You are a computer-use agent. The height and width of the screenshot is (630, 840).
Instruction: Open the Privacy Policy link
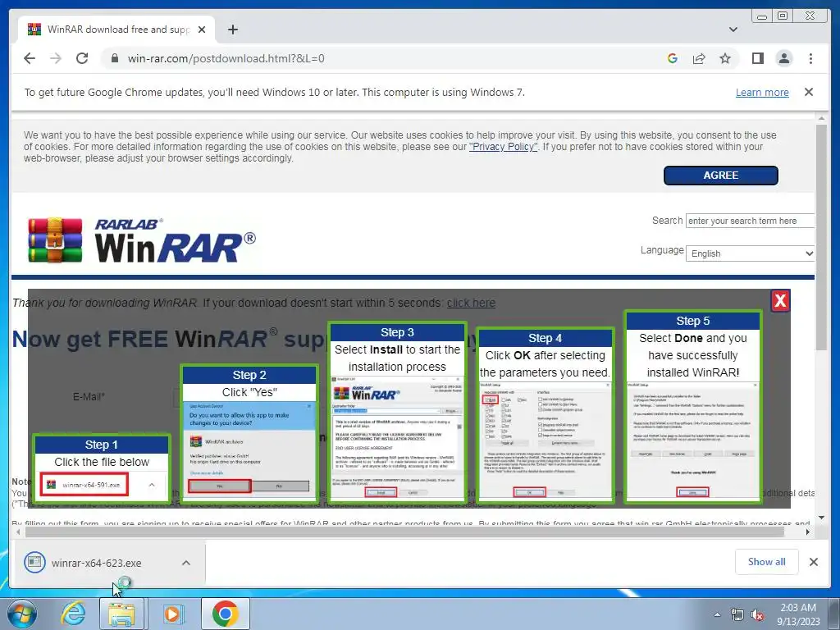(x=503, y=147)
